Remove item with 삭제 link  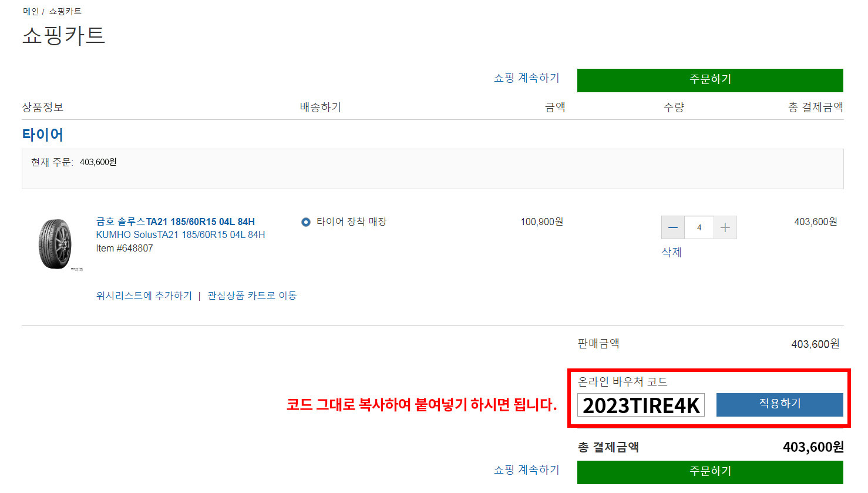[x=671, y=252]
